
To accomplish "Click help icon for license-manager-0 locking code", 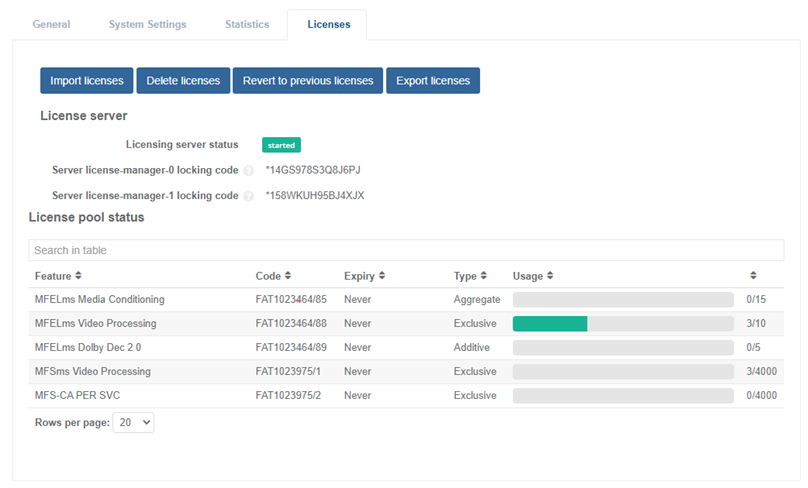I will click(x=248, y=170).
